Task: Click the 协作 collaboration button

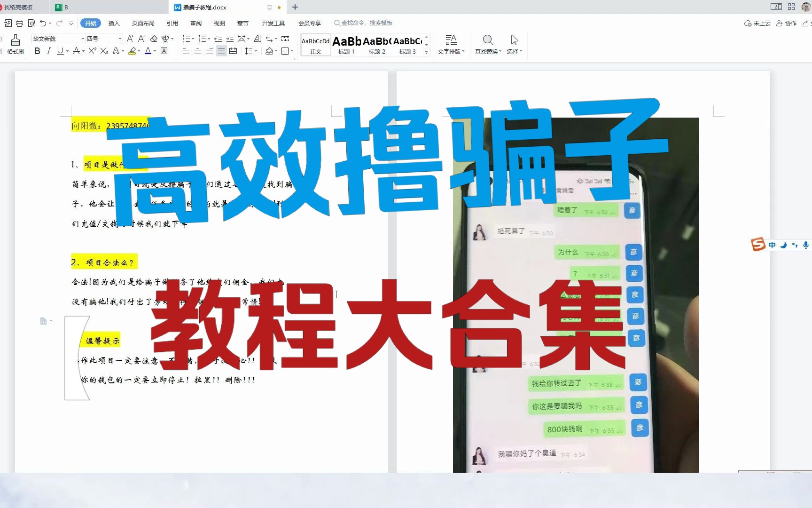Action: point(787,23)
